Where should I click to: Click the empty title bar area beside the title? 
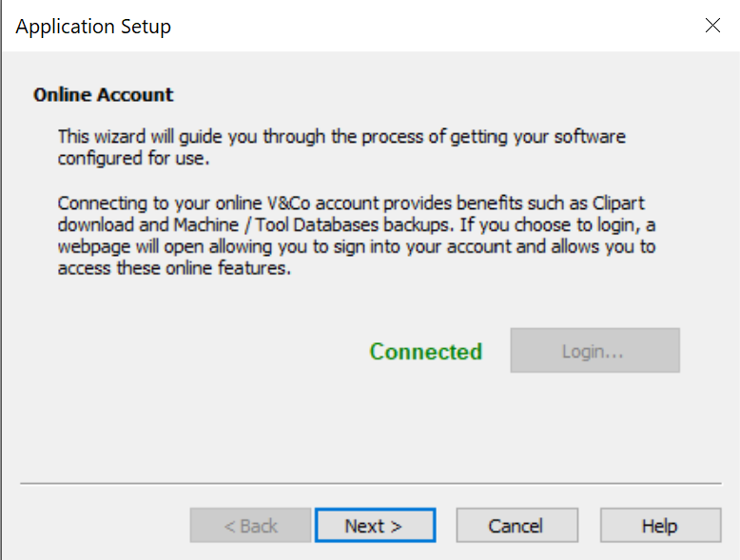point(434,26)
